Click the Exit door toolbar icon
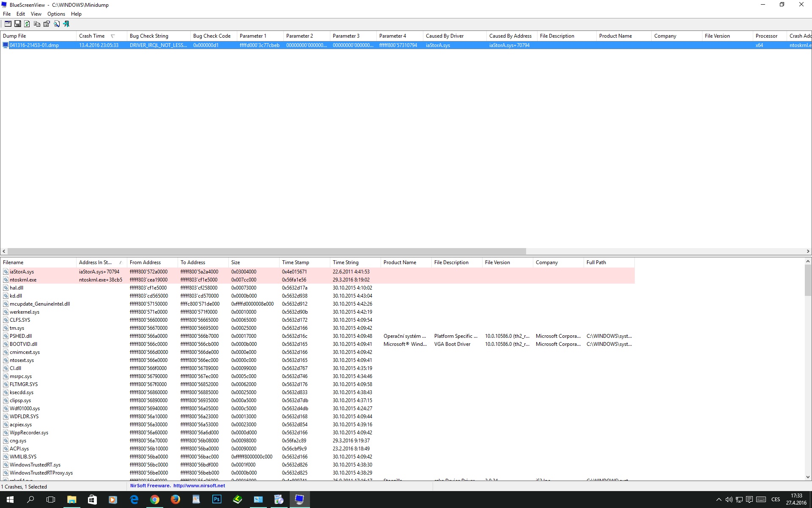 coord(66,24)
